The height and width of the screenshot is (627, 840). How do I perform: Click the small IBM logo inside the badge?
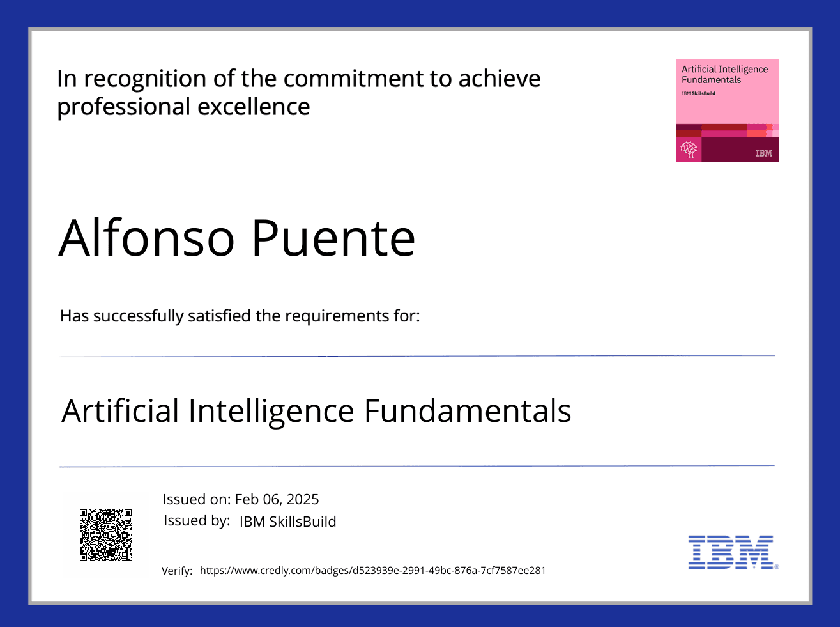764,153
